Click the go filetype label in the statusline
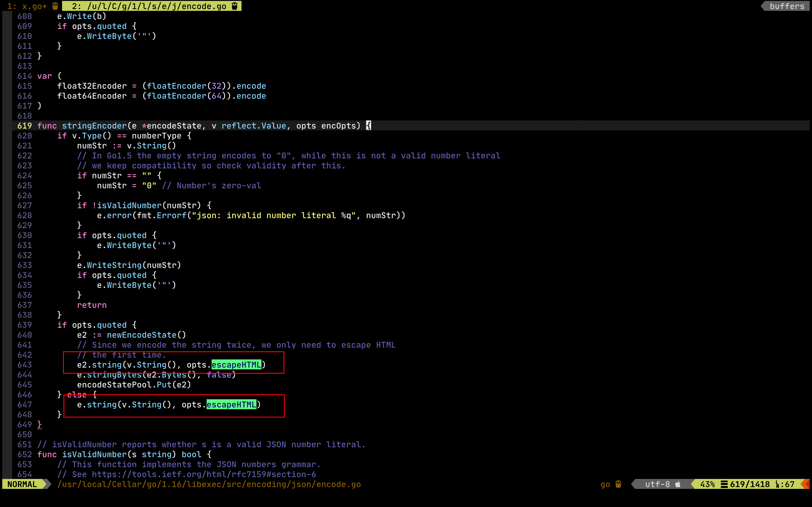The width and height of the screenshot is (812, 507). coord(606,484)
